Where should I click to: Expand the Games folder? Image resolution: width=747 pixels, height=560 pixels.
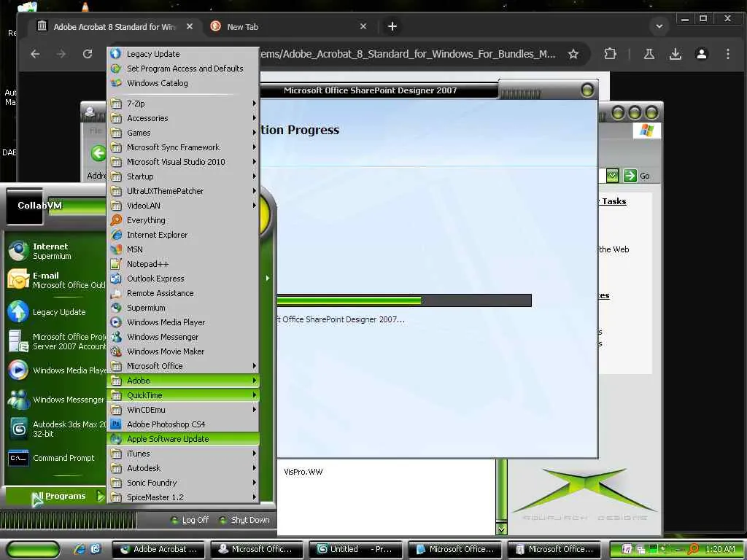(183, 133)
